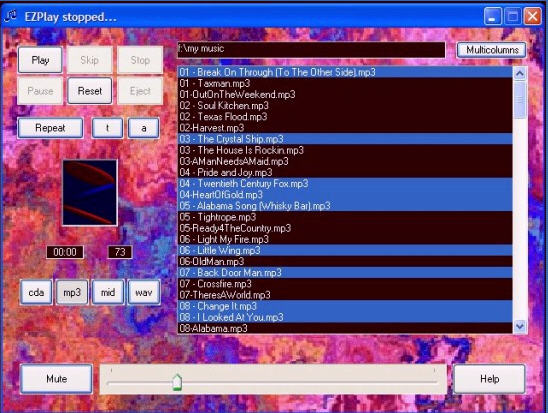The image size is (548, 413).
Task: Click the volume slider thumb
Action: point(177,382)
